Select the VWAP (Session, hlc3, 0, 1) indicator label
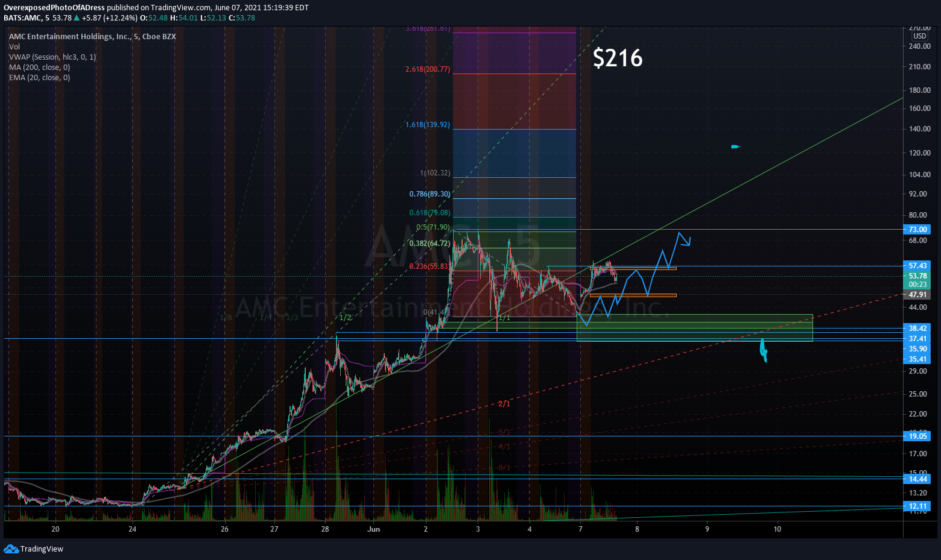Viewport: 941px width, 560px height. click(x=52, y=57)
